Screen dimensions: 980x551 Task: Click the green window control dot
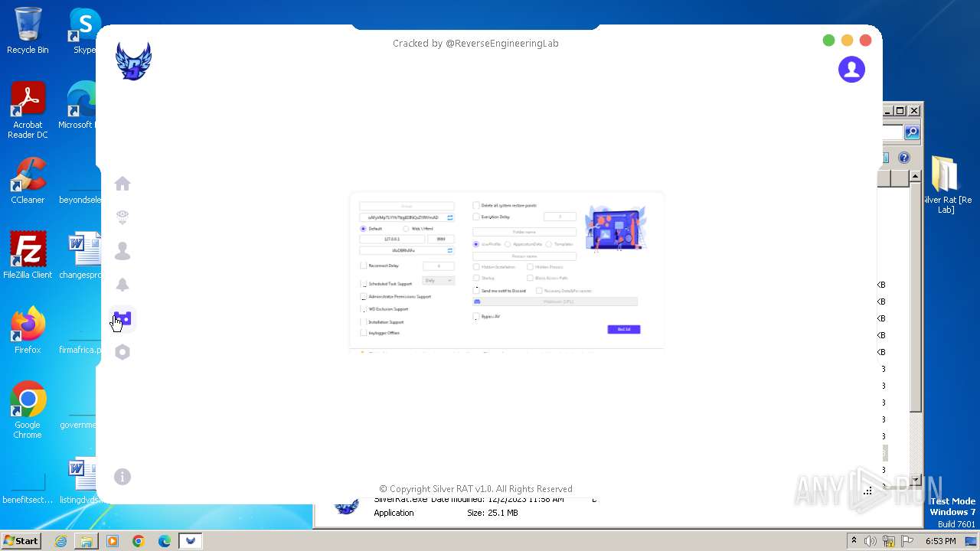tap(828, 41)
